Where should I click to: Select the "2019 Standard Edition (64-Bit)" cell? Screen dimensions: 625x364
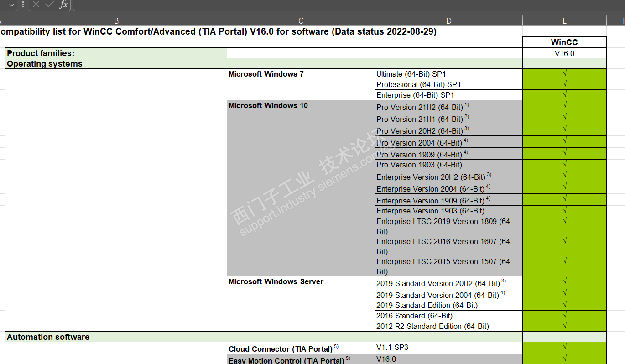[448, 305]
